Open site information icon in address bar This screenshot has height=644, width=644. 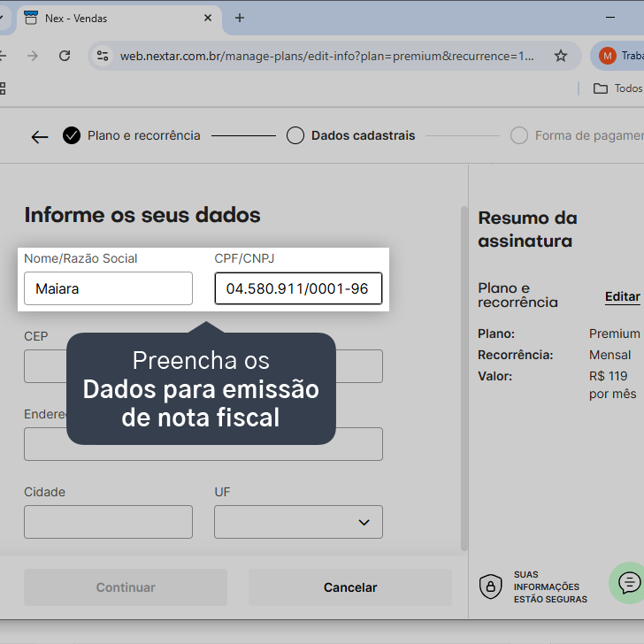tap(103, 56)
